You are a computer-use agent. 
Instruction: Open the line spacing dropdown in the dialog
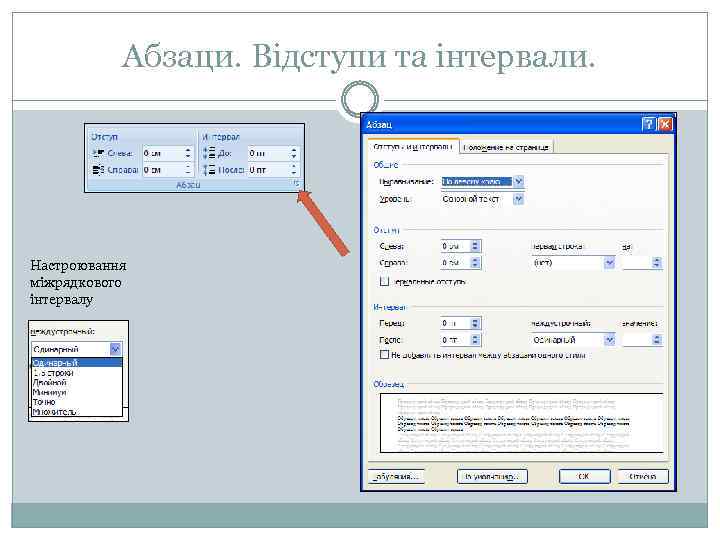(x=609, y=340)
